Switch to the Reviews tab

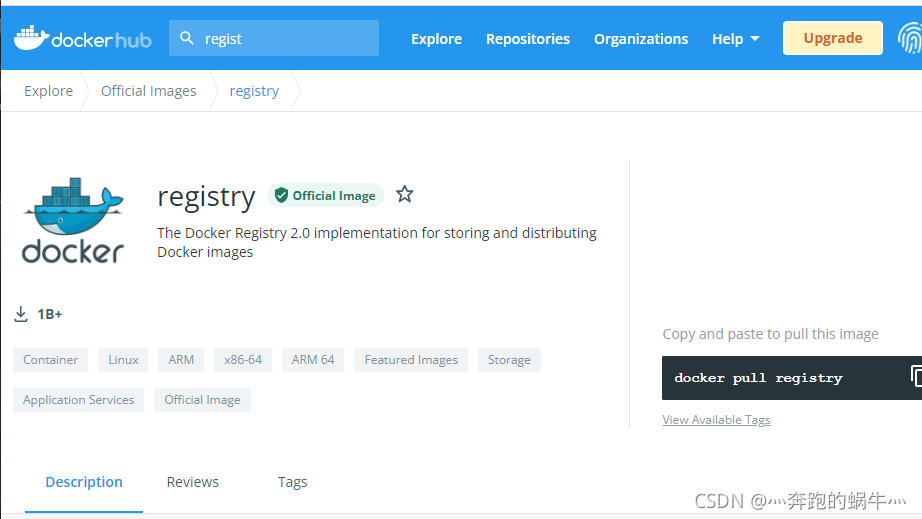click(193, 482)
